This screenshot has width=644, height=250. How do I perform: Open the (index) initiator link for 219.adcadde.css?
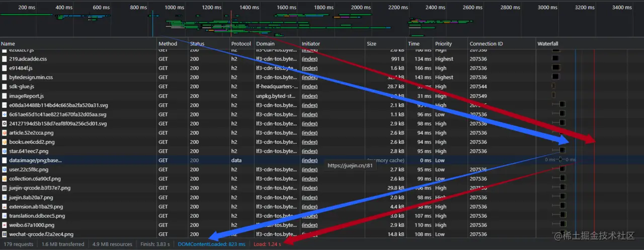309,59
